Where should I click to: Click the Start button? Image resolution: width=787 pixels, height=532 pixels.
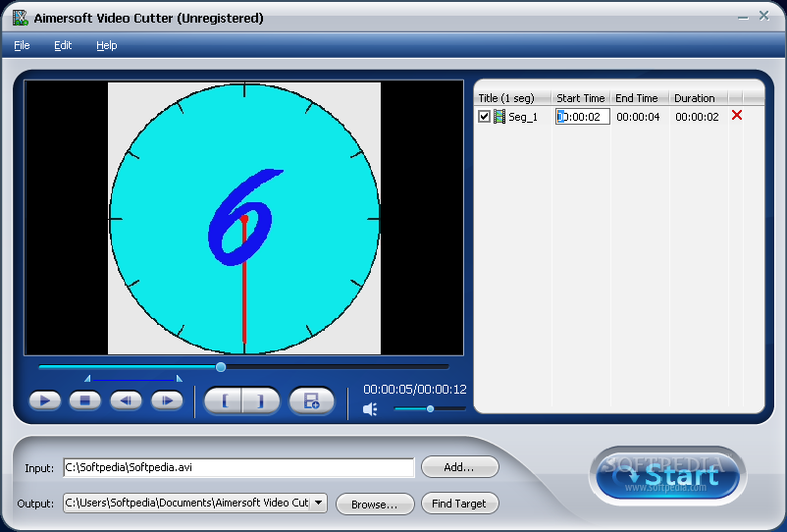coord(667,476)
